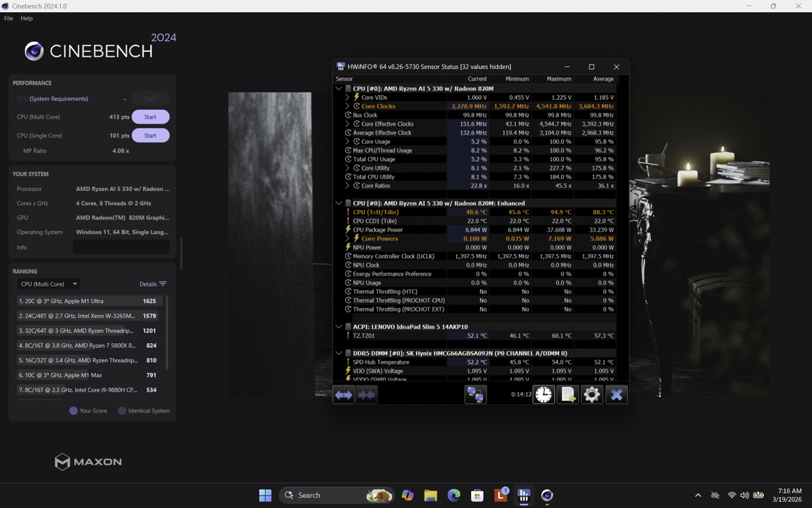
Task: Shrink columns with the inward arrows icon
Action: coord(366,394)
